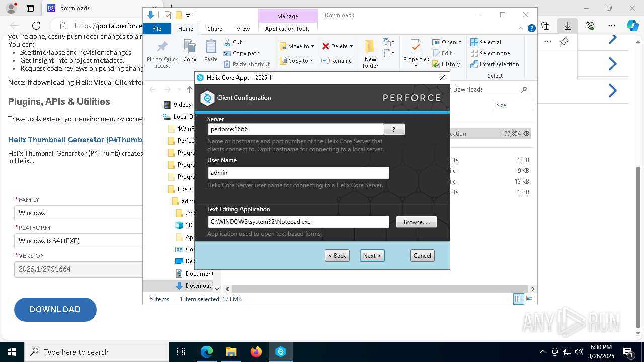Click the Pin to Quick access icon
The image size is (644, 362).
click(163, 47)
